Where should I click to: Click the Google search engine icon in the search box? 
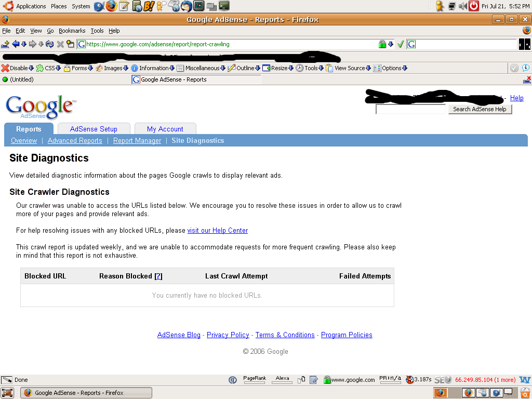pos(411,44)
